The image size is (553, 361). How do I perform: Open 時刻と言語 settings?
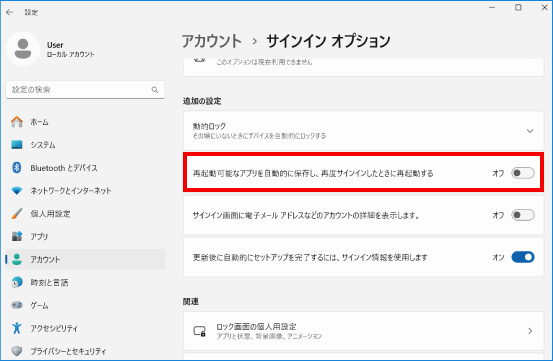click(x=85, y=282)
